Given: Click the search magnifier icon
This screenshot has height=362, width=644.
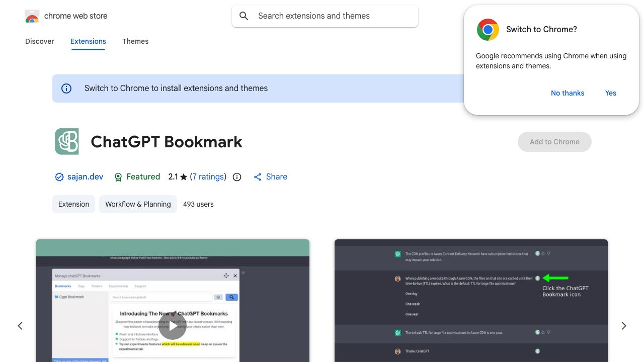Looking at the screenshot, I should (x=244, y=16).
